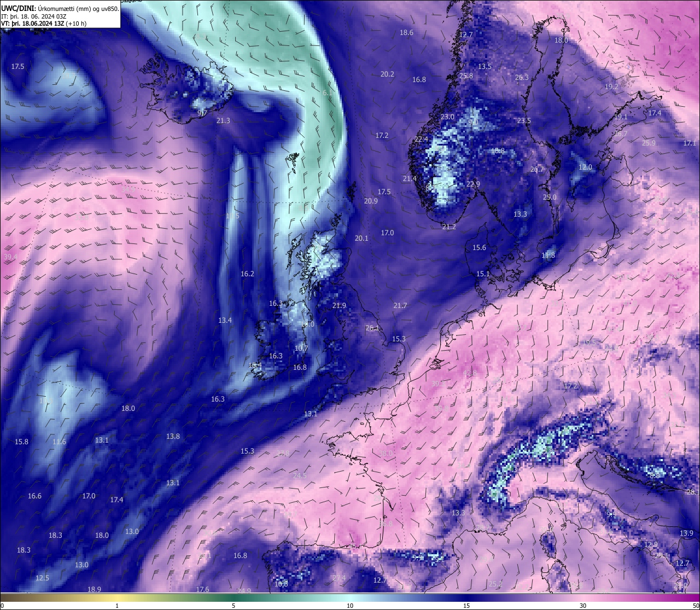Select the 22.4 value off western Norway

[421, 140]
